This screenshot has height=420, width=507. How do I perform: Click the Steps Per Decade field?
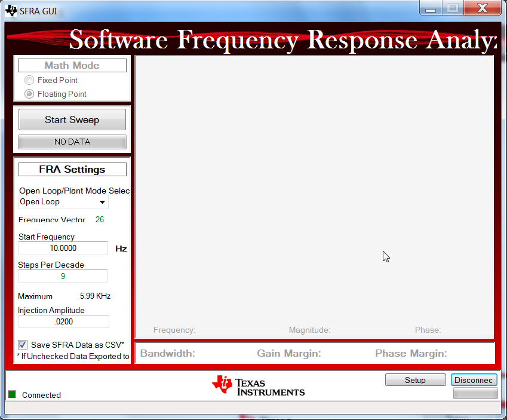click(x=63, y=276)
